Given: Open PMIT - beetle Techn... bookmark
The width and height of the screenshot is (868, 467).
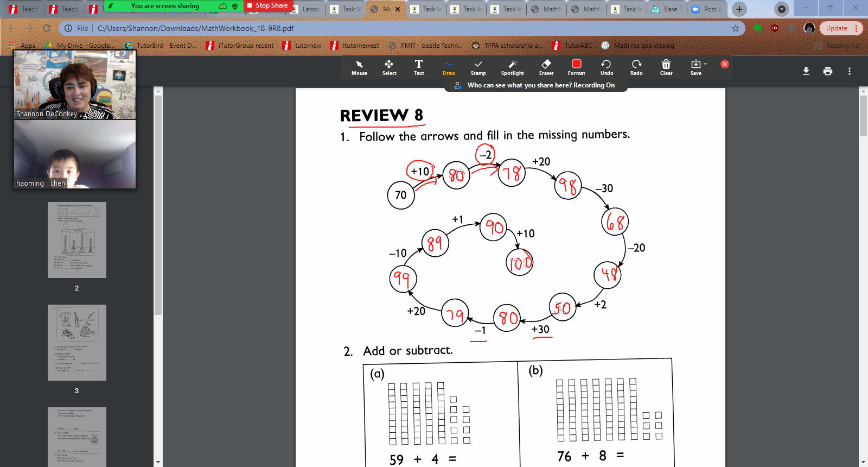Looking at the screenshot, I should [x=426, y=46].
